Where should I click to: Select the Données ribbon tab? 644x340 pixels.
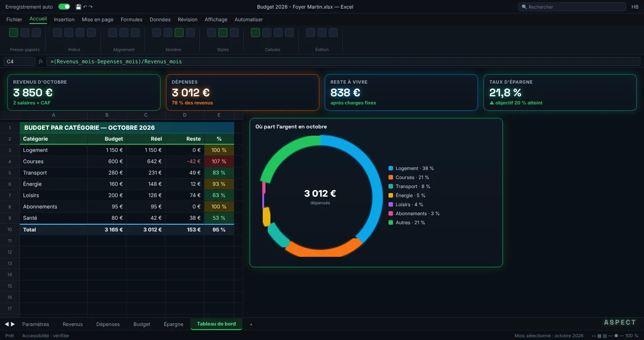(x=160, y=19)
